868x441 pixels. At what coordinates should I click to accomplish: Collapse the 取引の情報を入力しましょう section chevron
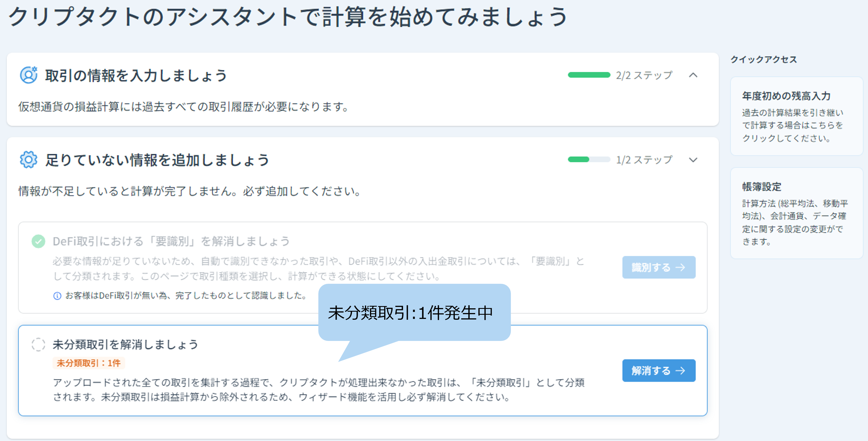click(x=693, y=75)
